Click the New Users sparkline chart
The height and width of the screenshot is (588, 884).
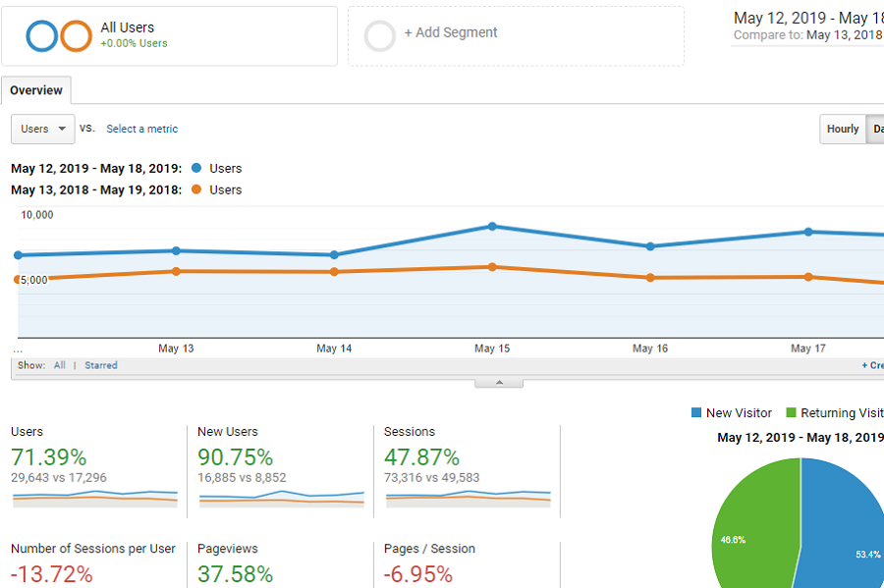click(x=282, y=498)
